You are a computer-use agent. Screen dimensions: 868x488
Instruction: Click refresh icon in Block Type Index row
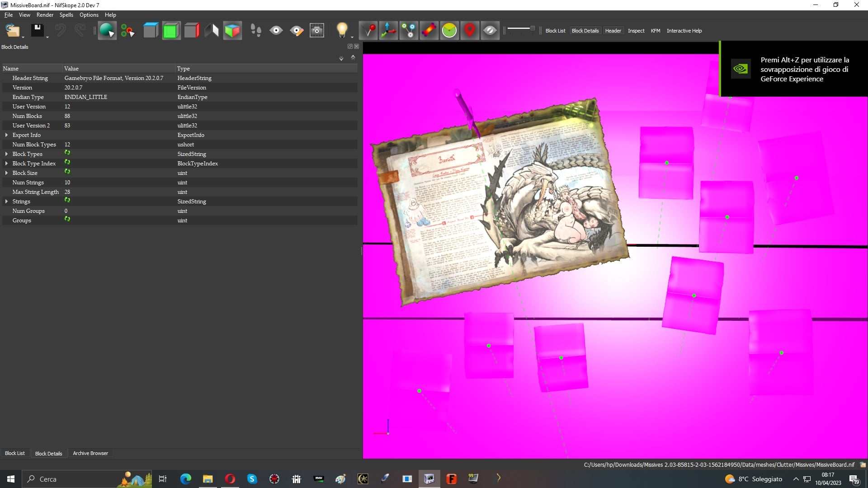pyautogui.click(x=67, y=162)
